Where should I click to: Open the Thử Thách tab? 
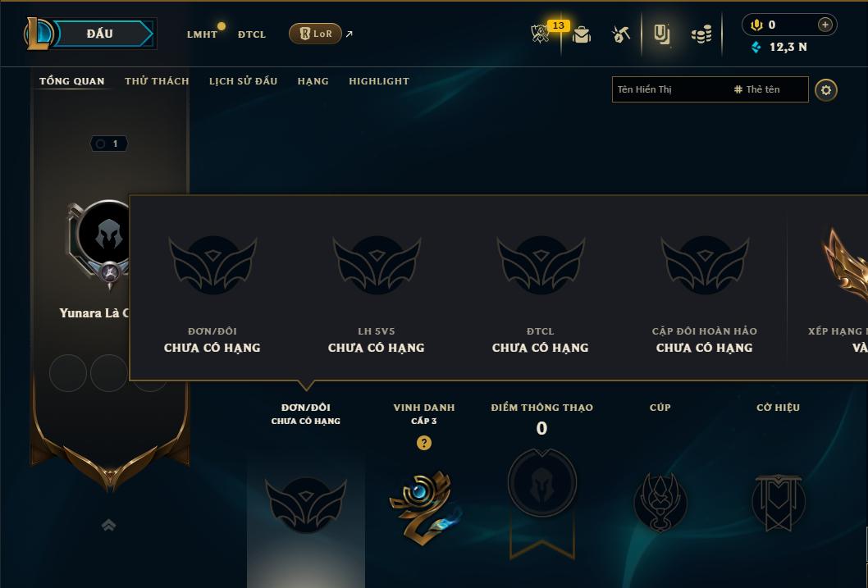click(157, 80)
